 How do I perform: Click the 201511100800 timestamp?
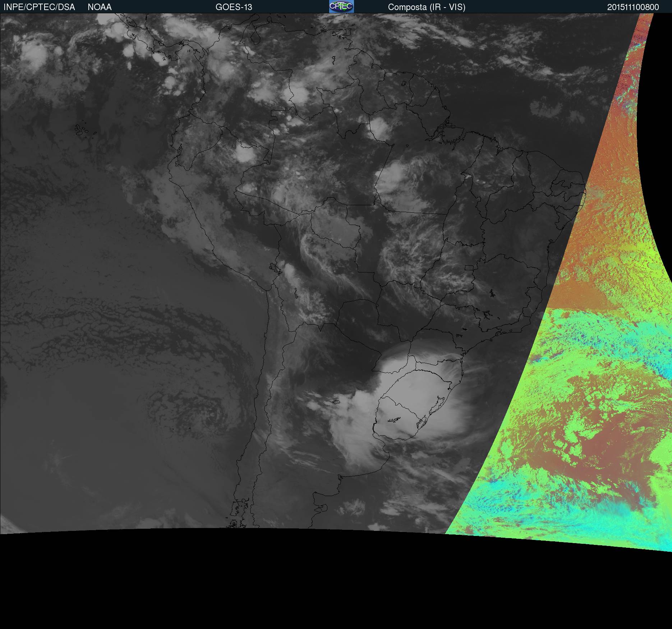(633, 7)
